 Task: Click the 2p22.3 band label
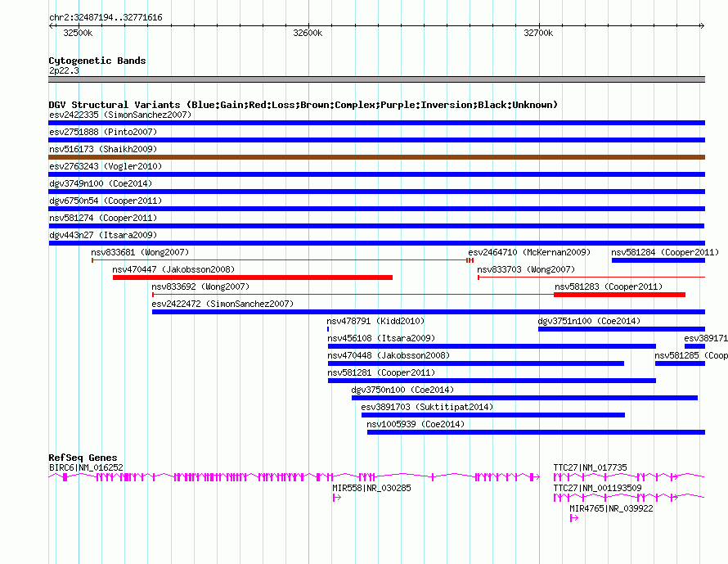click(x=64, y=70)
